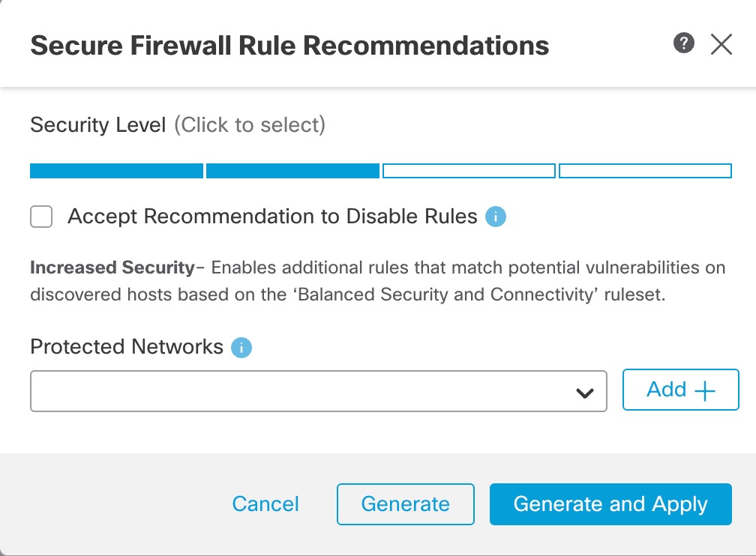756x556 pixels.
Task: Click the plus icon in Add button
Action: click(x=705, y=390)
